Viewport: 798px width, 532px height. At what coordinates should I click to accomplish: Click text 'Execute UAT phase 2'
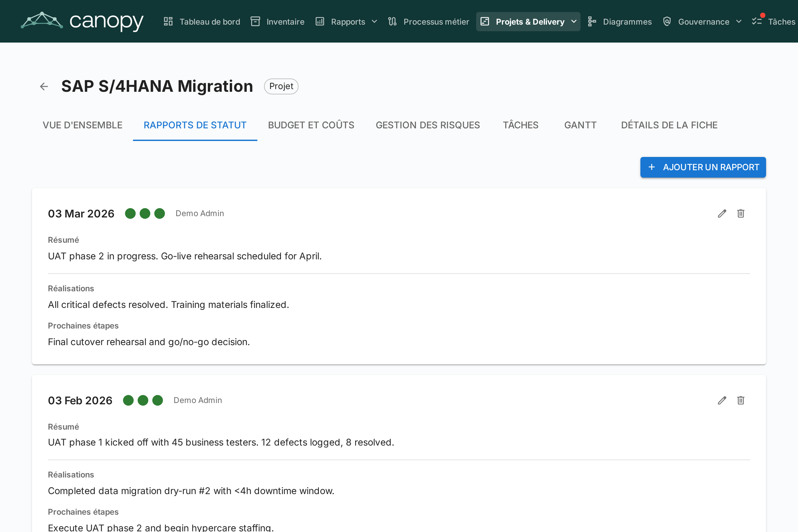click(95, 528)
